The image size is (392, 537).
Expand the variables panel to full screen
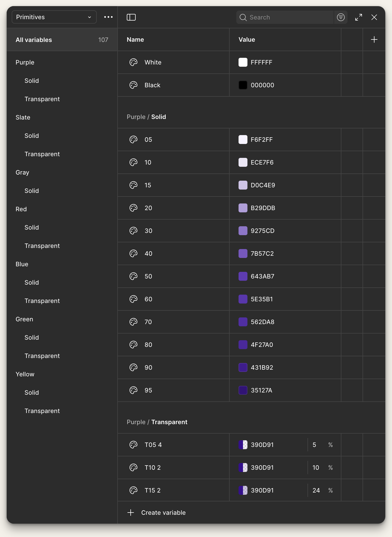click(358, 17)
